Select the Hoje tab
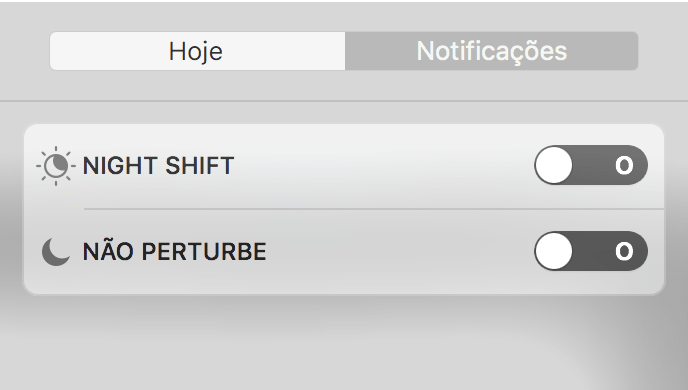The height and width of the screenshot is (390, 688). point(197,51)
